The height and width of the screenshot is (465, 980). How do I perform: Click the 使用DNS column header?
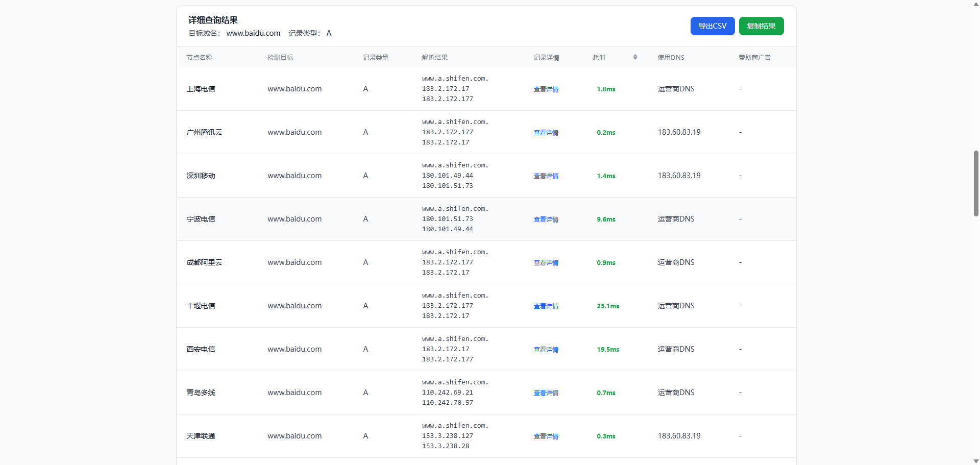[671, 58]
